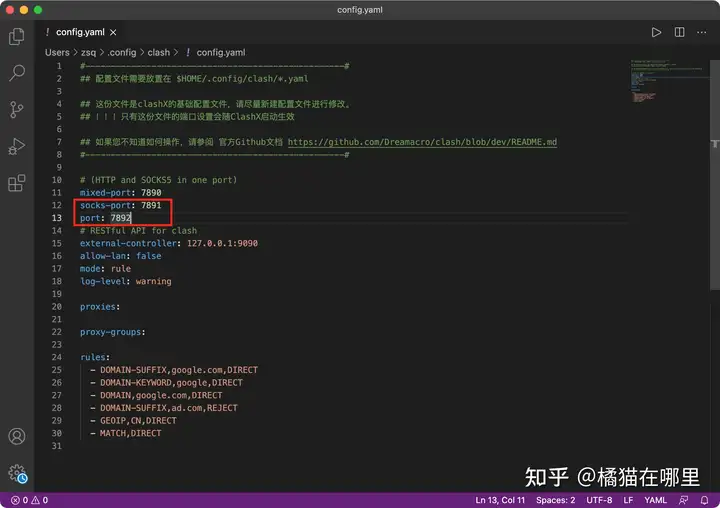720x508 pixels.
Task: Click the zsq breadcrumb segment
Action: pyautogui.click(x=89, y=52)
